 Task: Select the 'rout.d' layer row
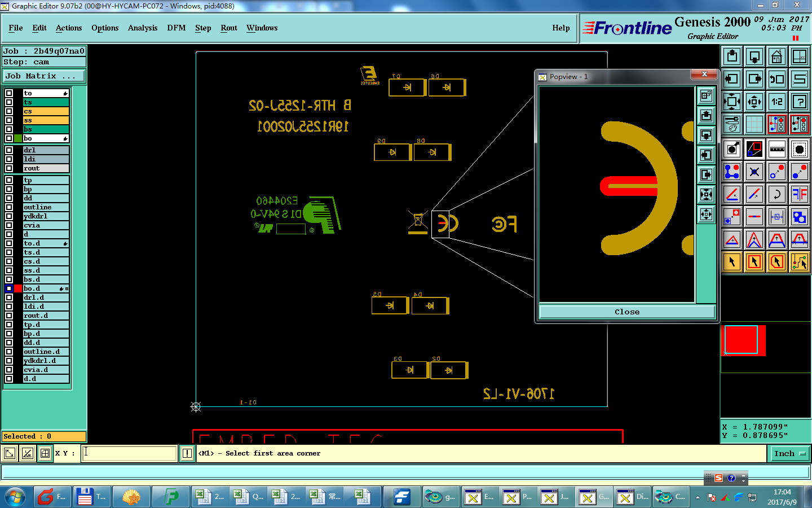tap(46, 316)
